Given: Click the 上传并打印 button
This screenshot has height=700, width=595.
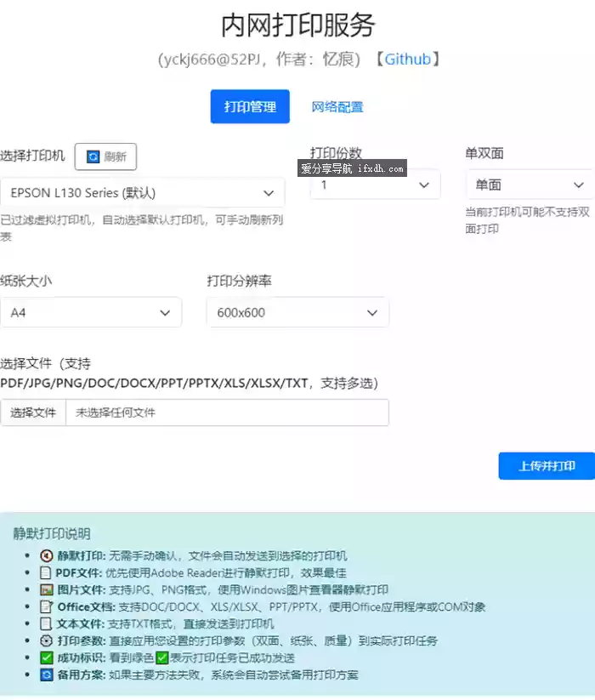Looking at the screenshot, I should point(547,466).
